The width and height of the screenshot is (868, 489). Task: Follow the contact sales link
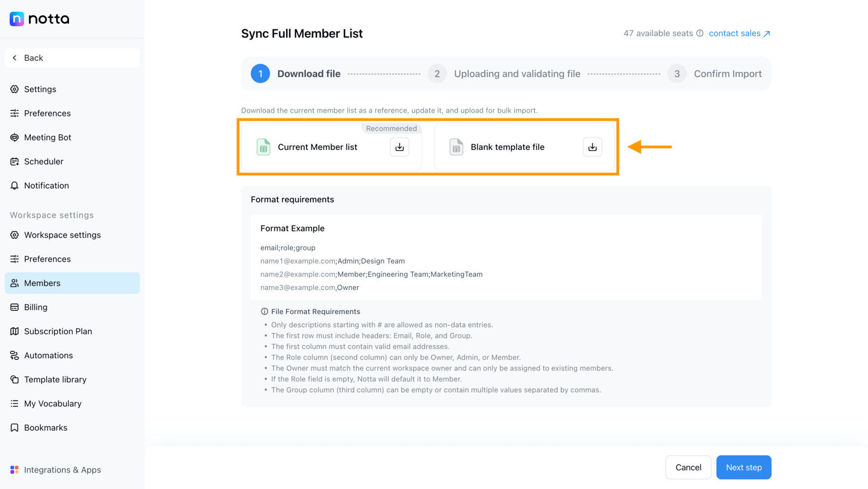(x=739, y=33)
